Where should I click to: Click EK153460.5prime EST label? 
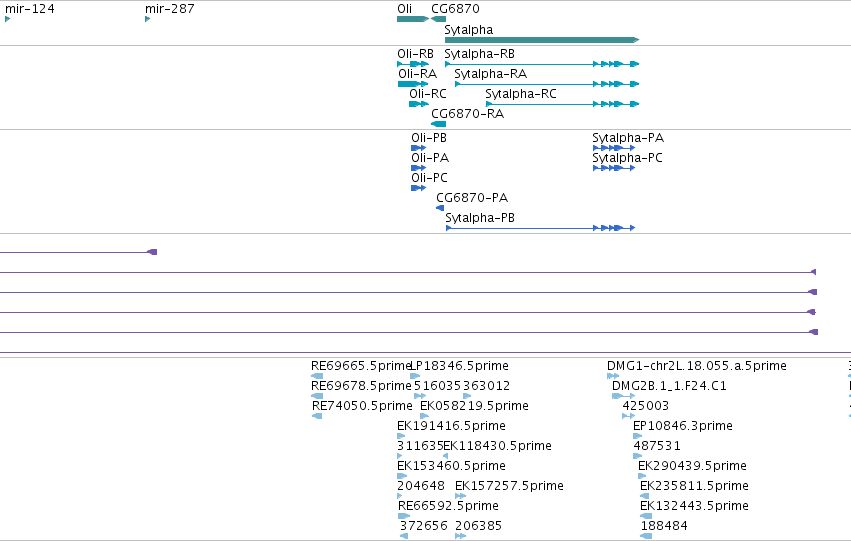pyautogui.click(x=452, y=466)
